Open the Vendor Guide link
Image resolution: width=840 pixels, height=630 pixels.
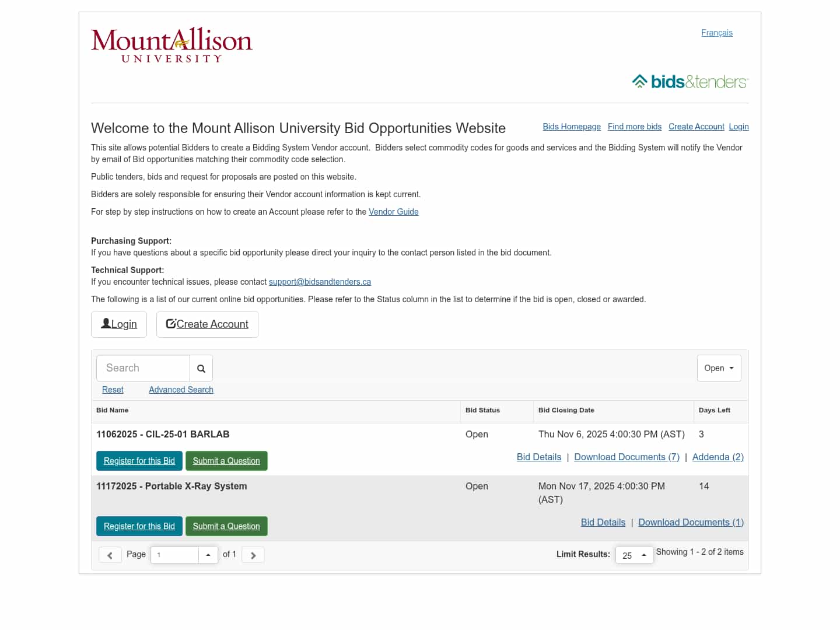tap(394, 212)
